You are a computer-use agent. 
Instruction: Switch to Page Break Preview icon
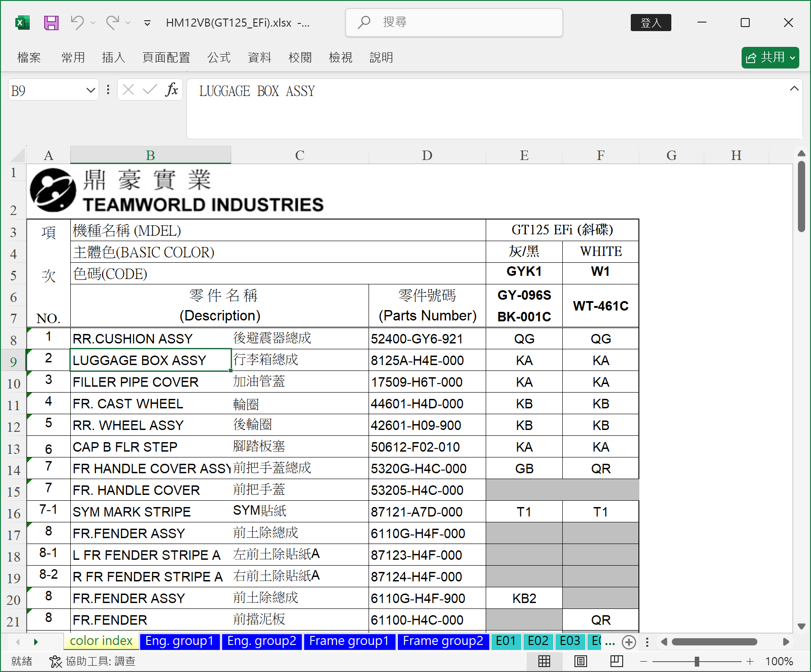616,661
